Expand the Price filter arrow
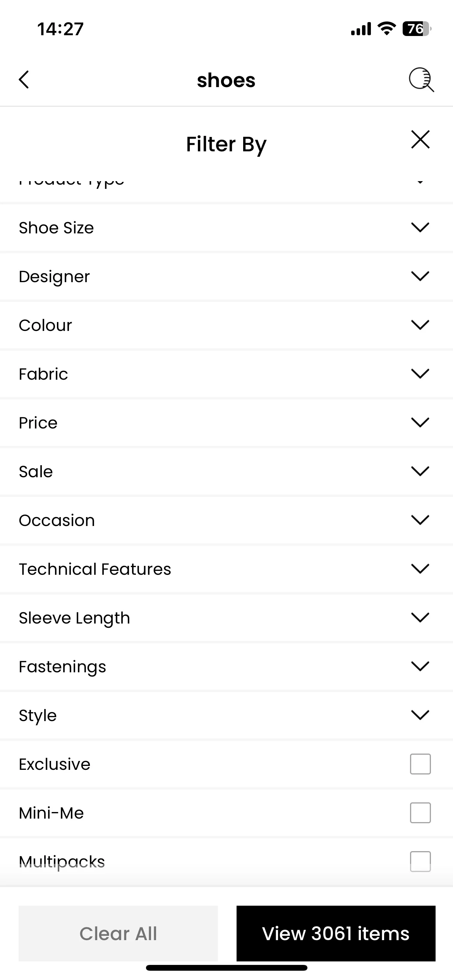This screenshot has width=453, height=980. pyautogui.click(x=420, y=422)
